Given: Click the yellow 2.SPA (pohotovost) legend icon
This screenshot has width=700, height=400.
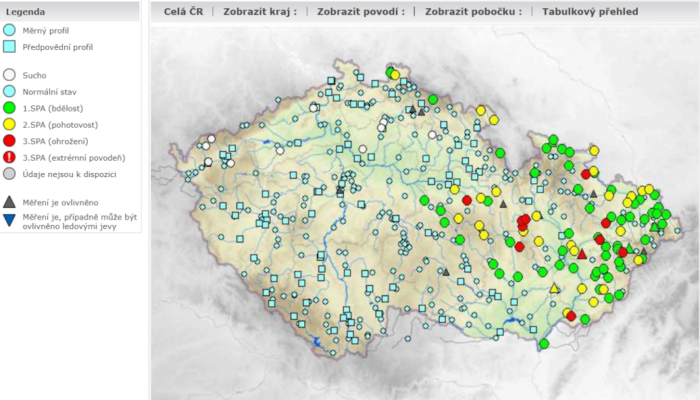Looking at the screenshot, I should [9, 125].
